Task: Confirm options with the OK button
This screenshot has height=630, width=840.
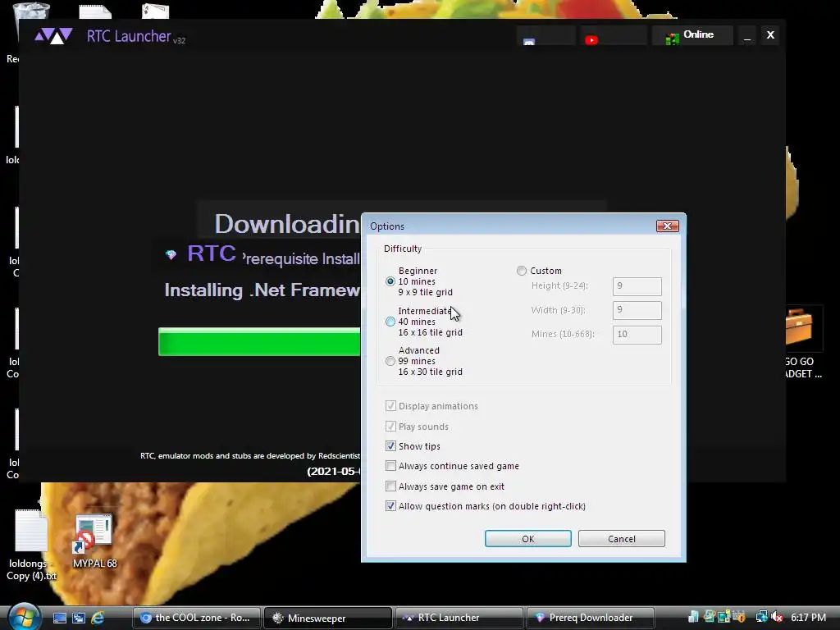Action: pos(527,539)
